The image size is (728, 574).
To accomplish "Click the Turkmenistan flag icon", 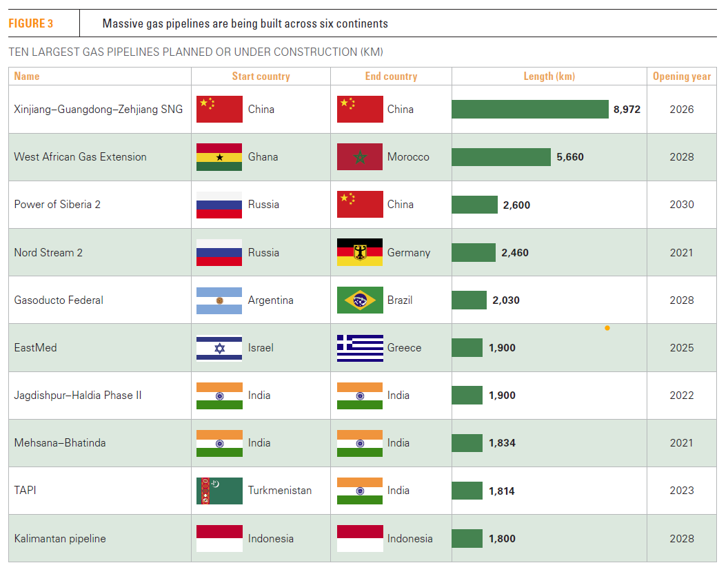I will point(219,491).
